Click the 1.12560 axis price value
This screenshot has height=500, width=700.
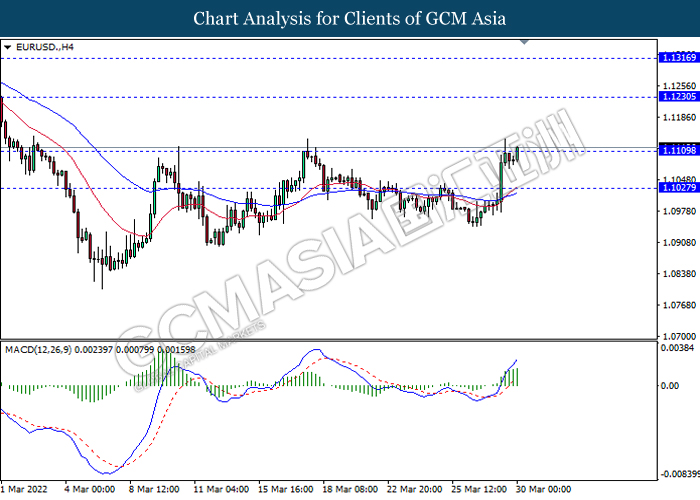point(679,86)
